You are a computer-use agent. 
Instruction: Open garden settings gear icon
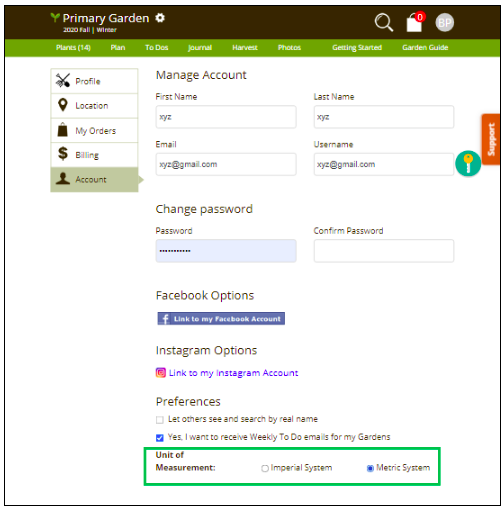coord(160,18)
